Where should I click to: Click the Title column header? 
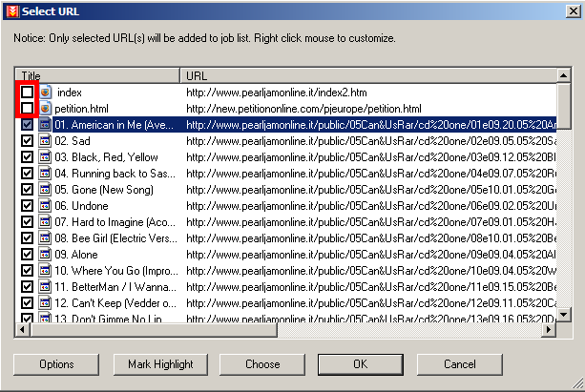coord(97,74)
